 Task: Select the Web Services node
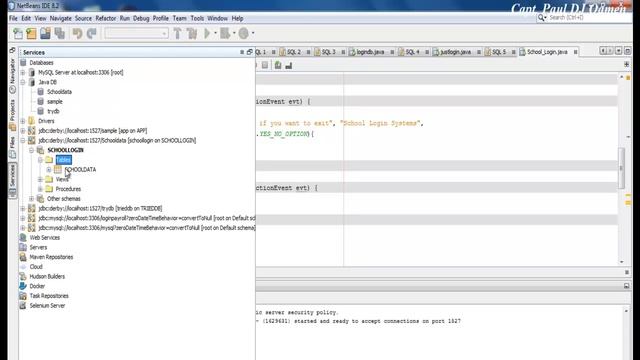click(44, 238)
